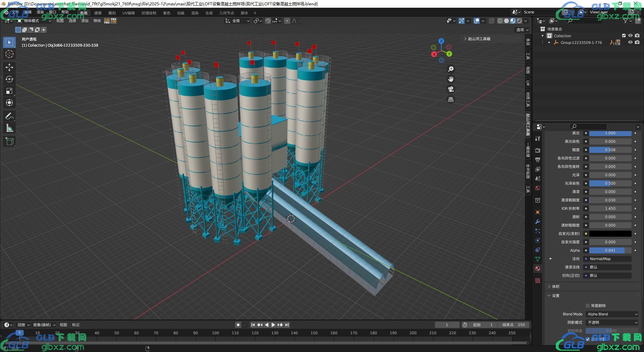This screenshot has width=644, height=352.
Task: Expand the 体积 panel section
Action: 555,287
